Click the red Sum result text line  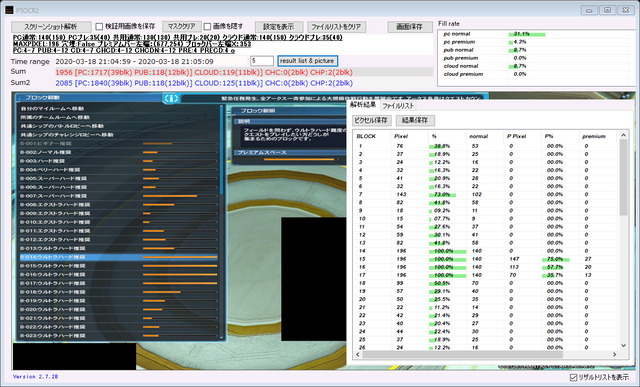[204, 72]
